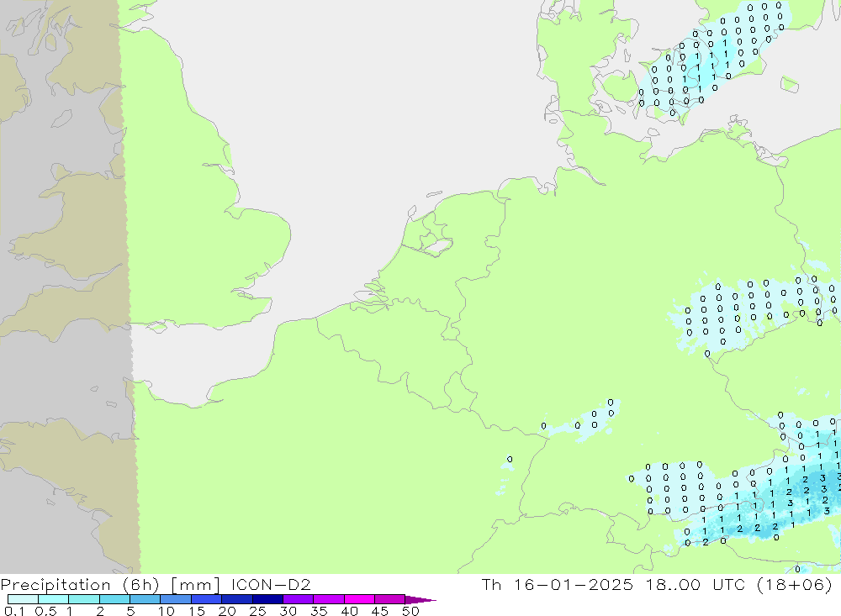Select the 30–35 mm purple legend swatch

pos(299,599)
